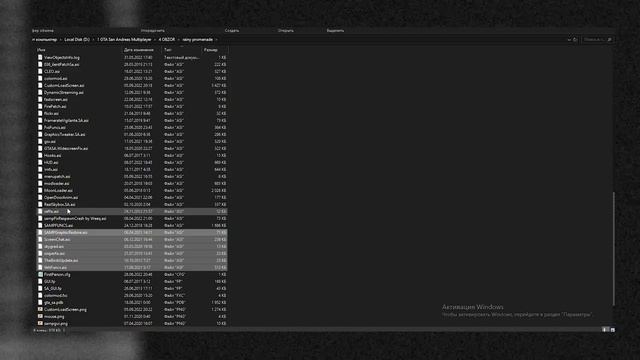The height and width of the screenshot is (360, 640).
Task: Expand chevron after 4 OBZOR breadcrumb
Action: pos(179,40)
